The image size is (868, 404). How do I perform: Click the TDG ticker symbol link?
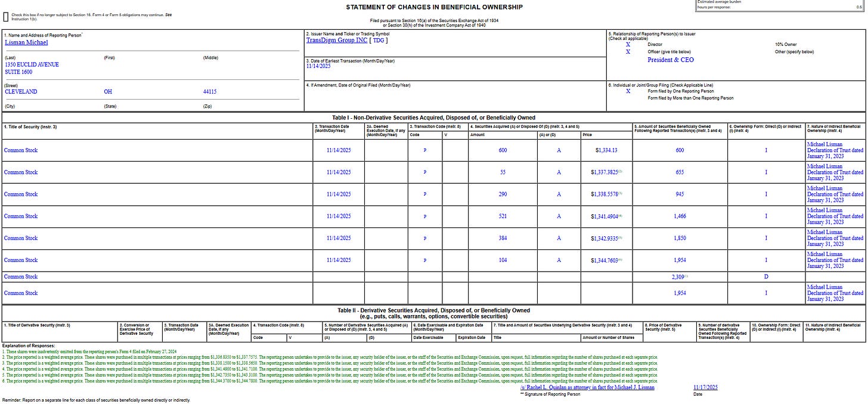[379, 40]
